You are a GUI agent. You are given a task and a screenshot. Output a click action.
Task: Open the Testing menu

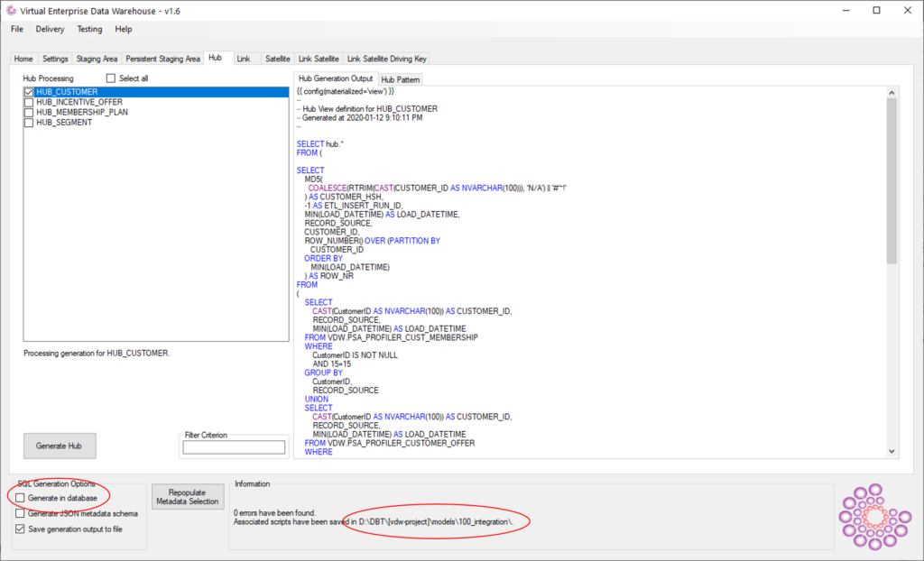[89, 29]
